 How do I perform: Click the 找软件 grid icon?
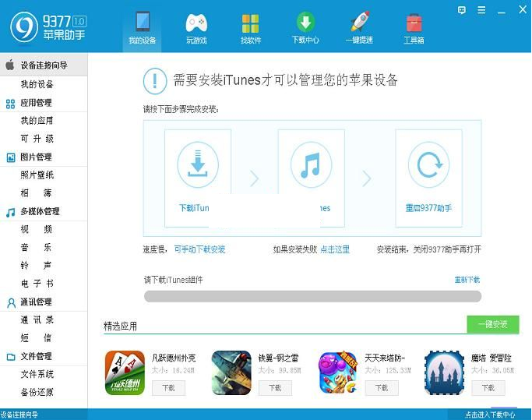click(250, 23)
